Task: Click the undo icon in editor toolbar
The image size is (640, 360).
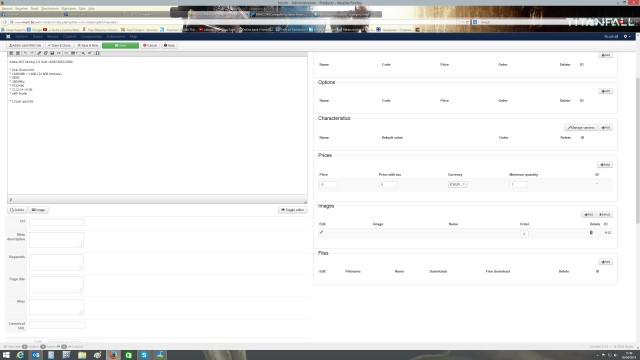Action: point(25,53)
